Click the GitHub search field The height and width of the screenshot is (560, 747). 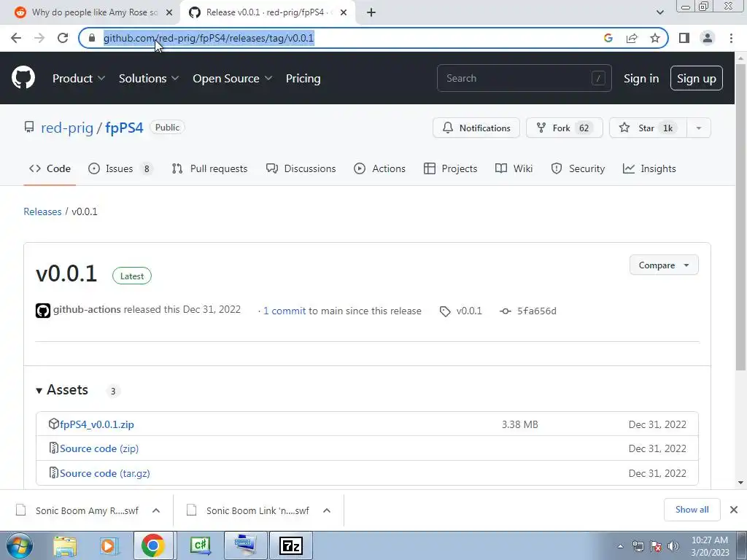point(524,78)
